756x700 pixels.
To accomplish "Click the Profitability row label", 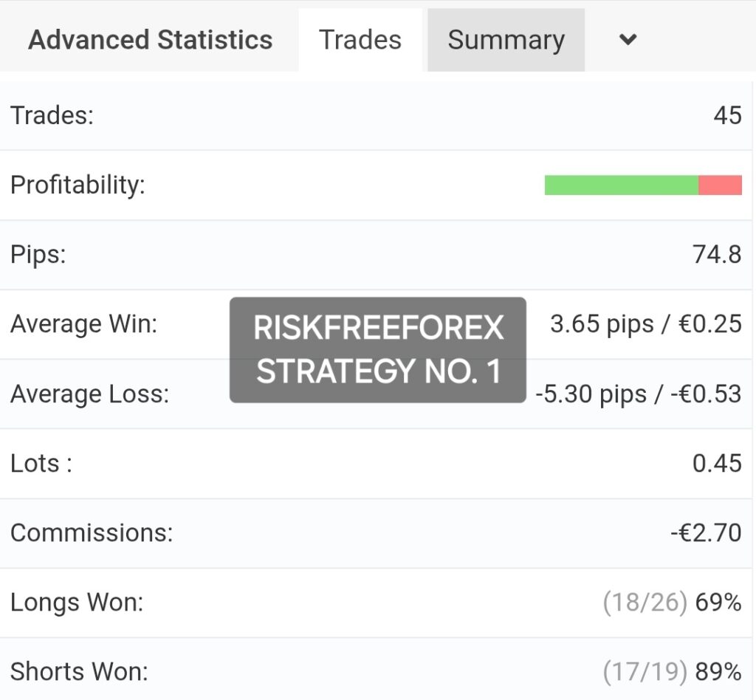I will (78, 185).
